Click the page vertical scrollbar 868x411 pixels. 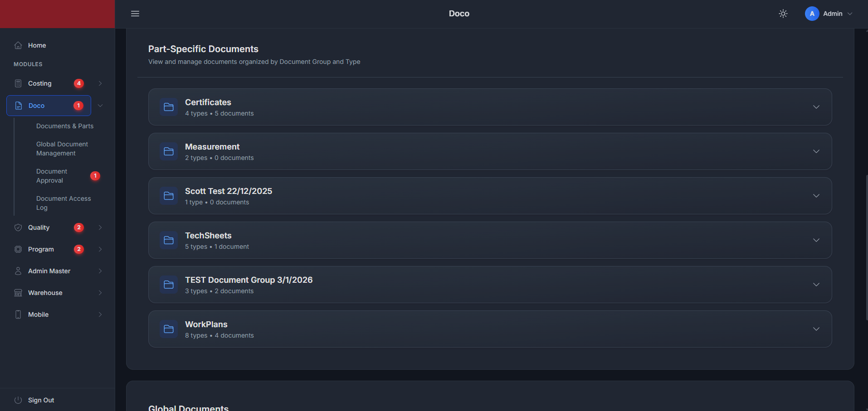866,247
